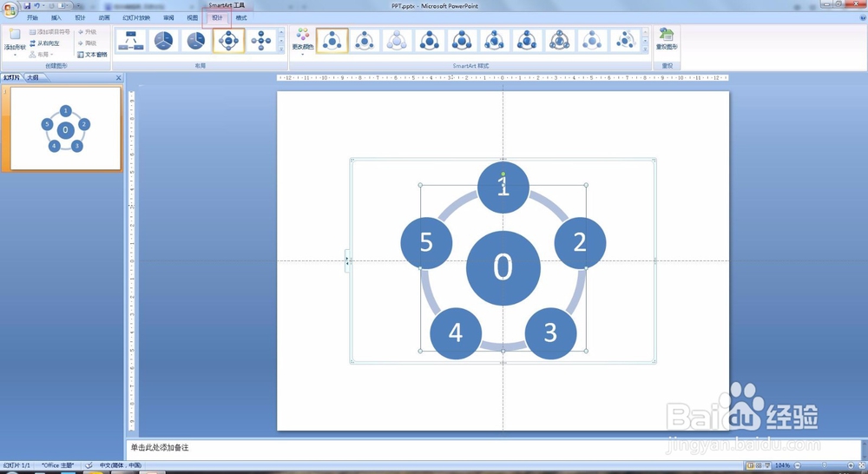Select the hierarchy box layout thumbnail
The image size is (868, 474).
(131, 41)
